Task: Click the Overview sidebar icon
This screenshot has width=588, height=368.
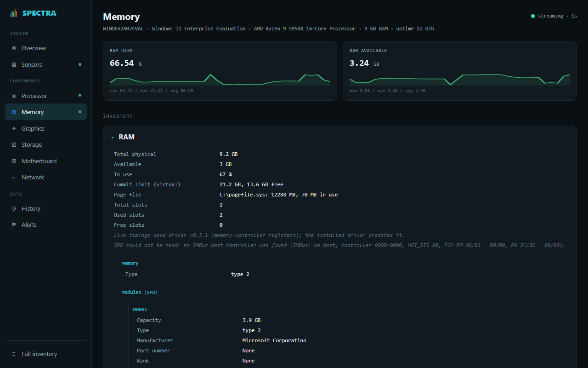Action: point(14,48)
